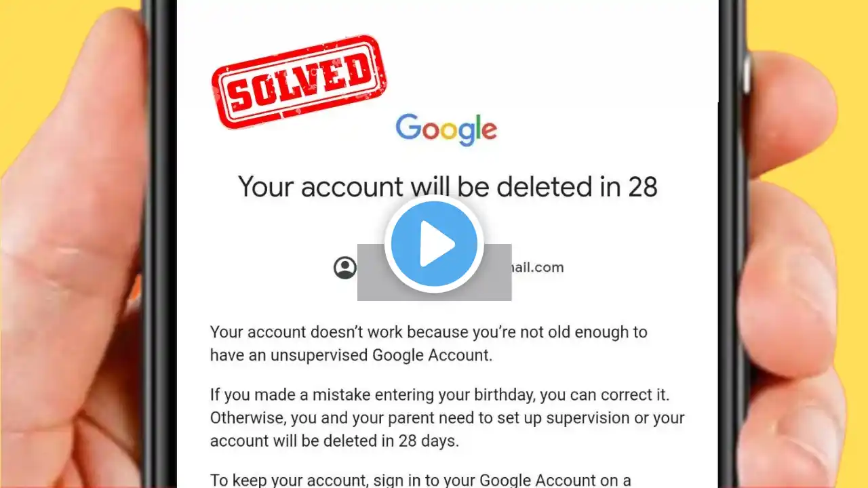
Task: Click the visible 'ail.com' email text
Action: (538, 268)
